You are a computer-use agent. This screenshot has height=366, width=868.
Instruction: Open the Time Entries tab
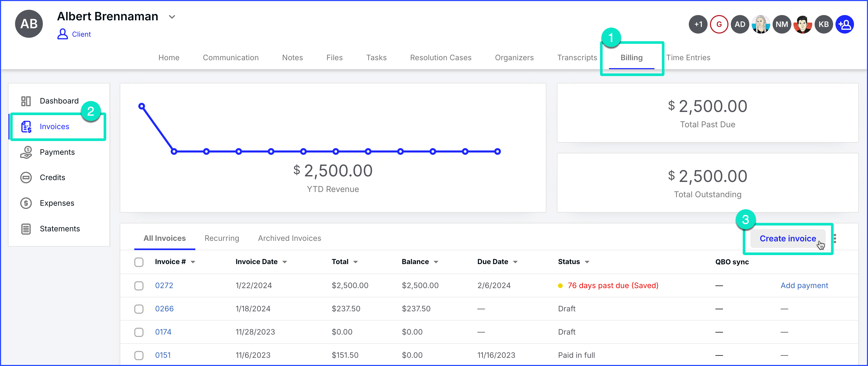(x=688, y=58)
